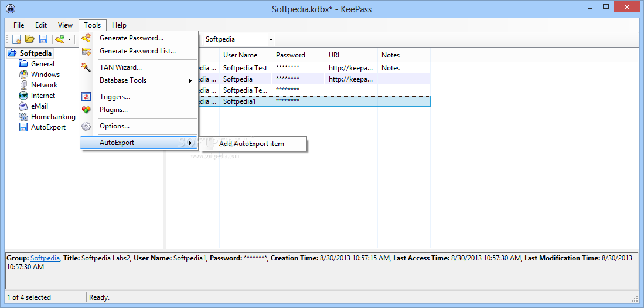This screenshot has width=644, height=308.
Task: Choose Generate Password... menu entry
Action: (139, 38)
